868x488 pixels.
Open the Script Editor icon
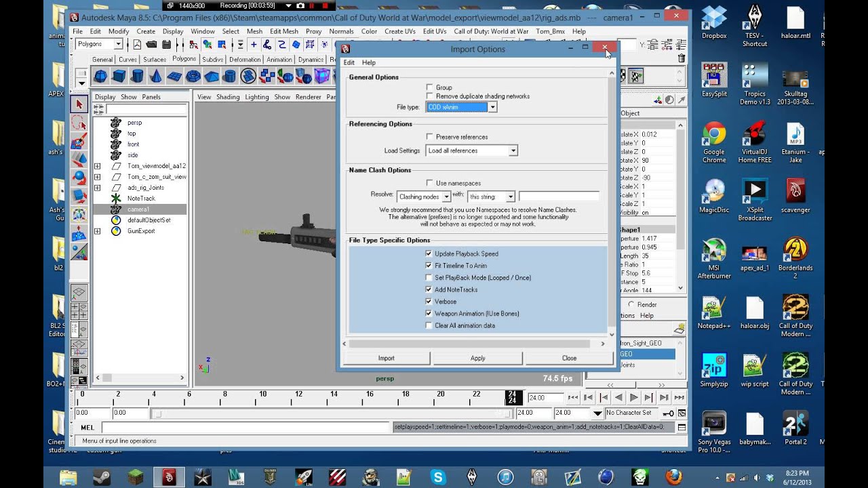(682, 428)
